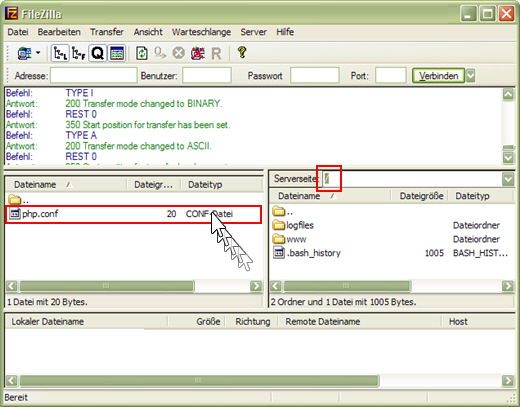The image size is (520, 407).
Task: Select the local parent folder entry
Action: (18, 200)
